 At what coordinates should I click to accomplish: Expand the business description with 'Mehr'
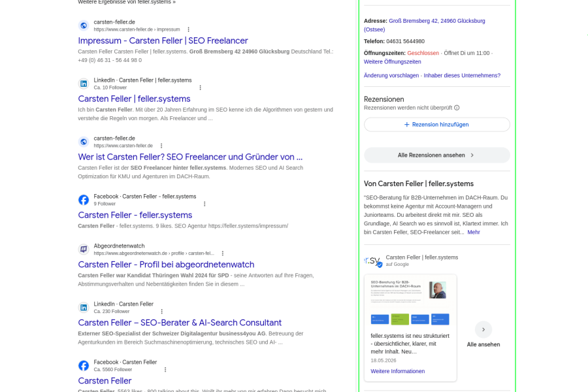tap(474, 232)
